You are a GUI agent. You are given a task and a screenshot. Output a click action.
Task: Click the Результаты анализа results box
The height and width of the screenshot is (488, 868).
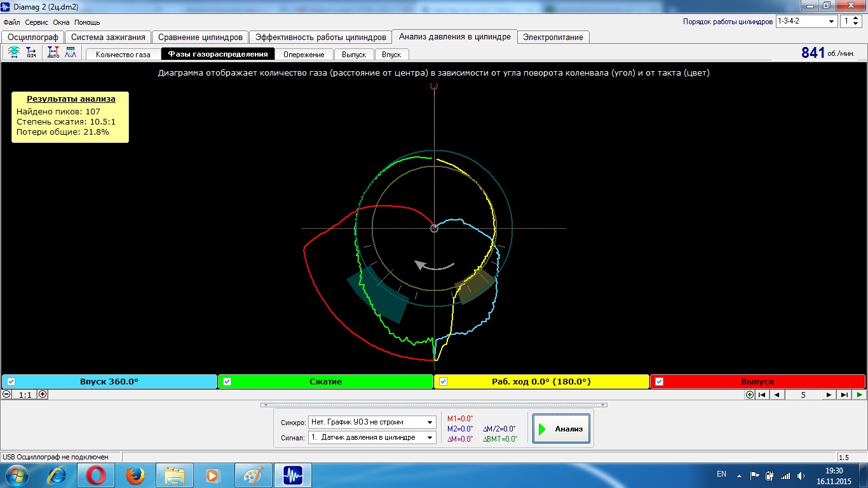(x=71, y=117)
